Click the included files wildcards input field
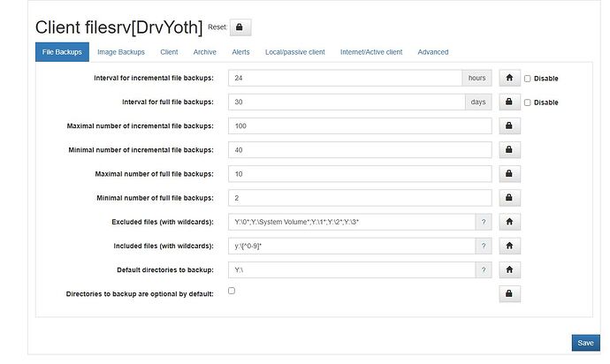The width and height of the screenshot is (610, 364). pos(351,246)
